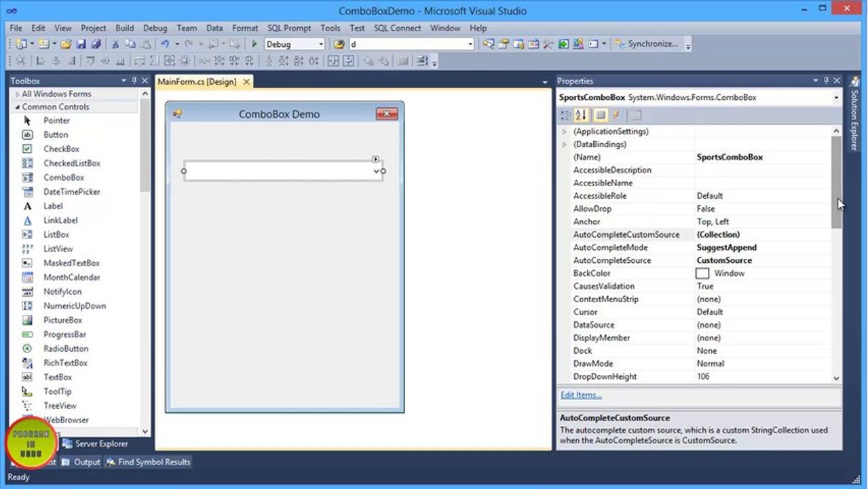This screenshot has height=489, width=868.
Task: Select the AutoCompleteCustomSource (Collection) value
Action: click(718, 234)
